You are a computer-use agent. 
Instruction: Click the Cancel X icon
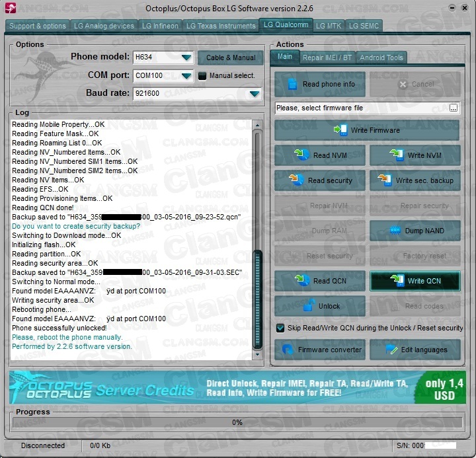pos(403,85)
